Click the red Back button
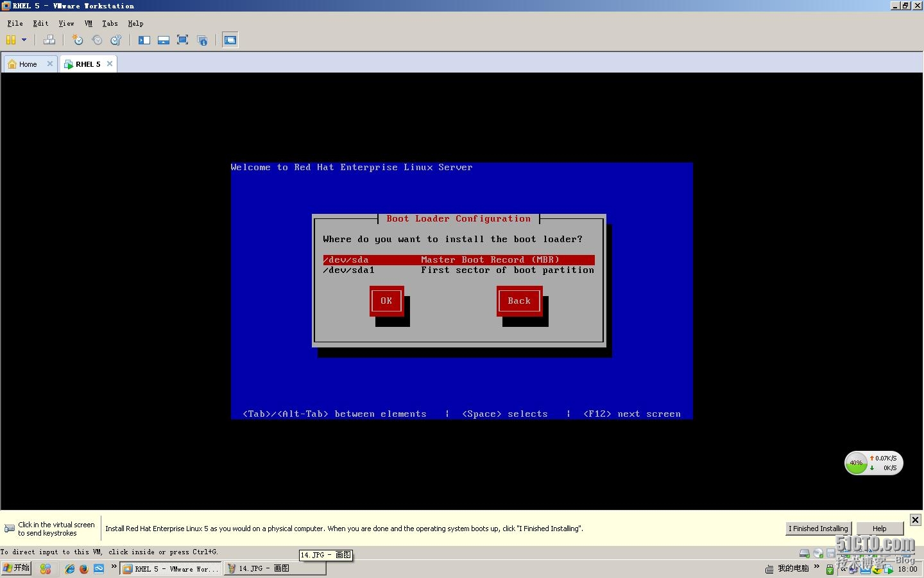Viewport: 924px width, 578px height. click(519, 301)
